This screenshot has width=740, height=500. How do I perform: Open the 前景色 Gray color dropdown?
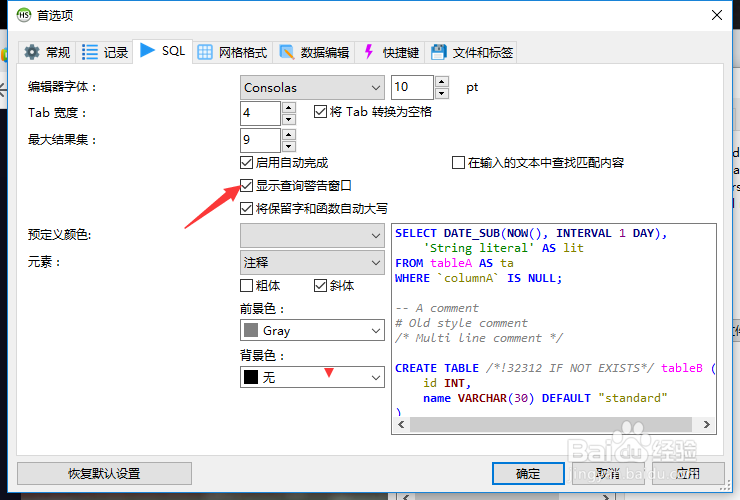[x=312, y=331]
